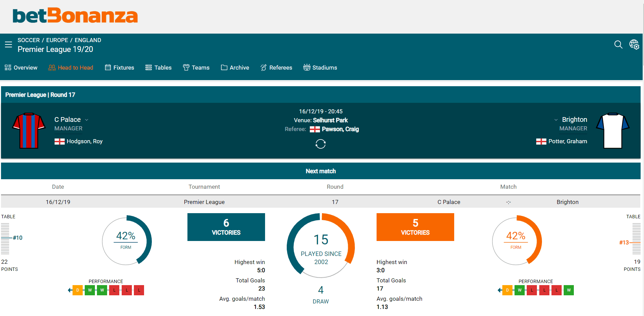The width and height of the screenshot is (644, 316).
Task: Click Brighton last green W badge
Action: [569, 290]
